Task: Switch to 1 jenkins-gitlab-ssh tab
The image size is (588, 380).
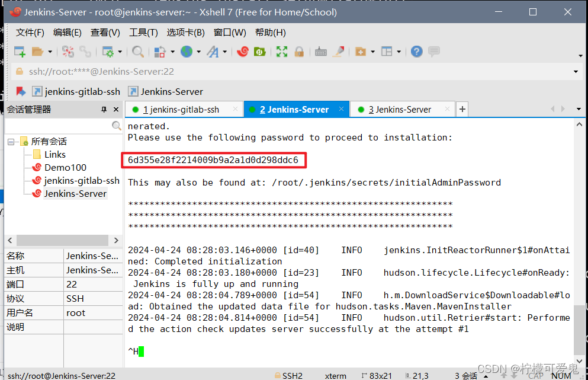Action: tap(181, 110)
